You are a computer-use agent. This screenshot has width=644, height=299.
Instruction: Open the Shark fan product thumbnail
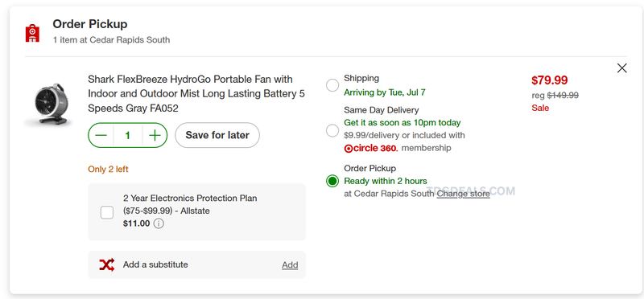click(x=48, y=104)
